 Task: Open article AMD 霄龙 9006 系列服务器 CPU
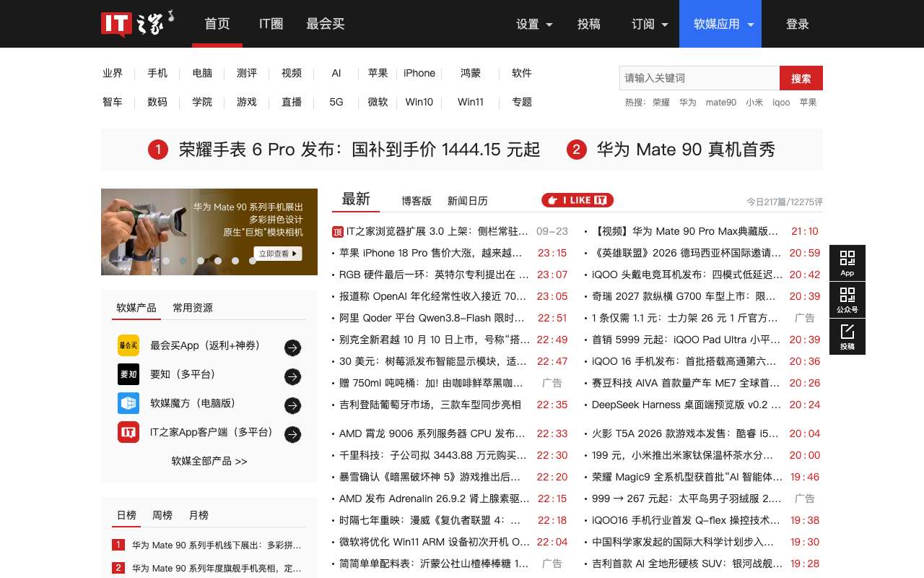[432, 433]
